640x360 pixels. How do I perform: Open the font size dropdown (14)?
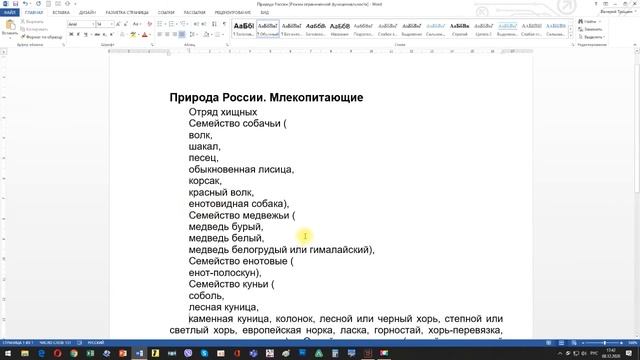(x=111, y=24)
